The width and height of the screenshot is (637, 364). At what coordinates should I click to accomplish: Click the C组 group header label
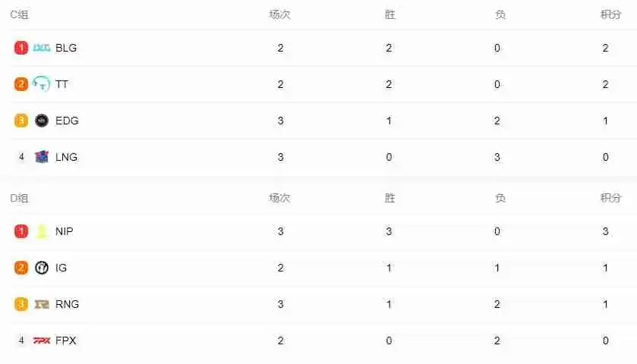click(19, 14)
